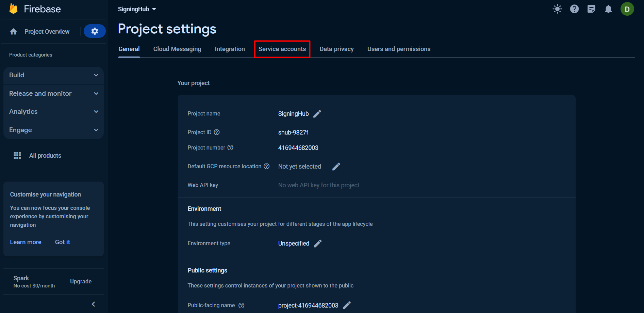Image resolution: width=644 pixels, height=313 pixels.
Task: Expand the Release and monitor category
Action: 53,94
